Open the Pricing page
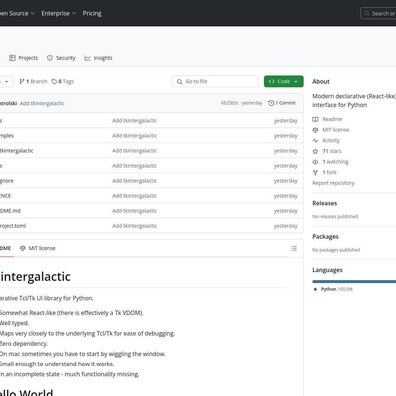 point(92,13)
